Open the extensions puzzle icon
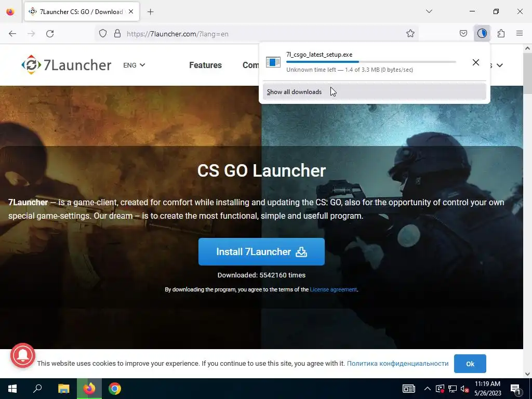Image resolution: width=532 pixels, height=399 pixels. 501,33
